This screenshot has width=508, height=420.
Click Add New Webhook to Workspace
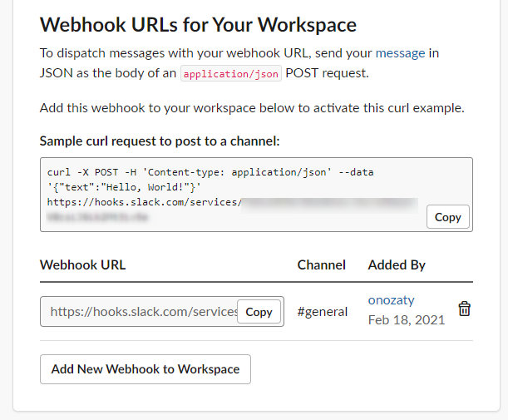(145, 369)
